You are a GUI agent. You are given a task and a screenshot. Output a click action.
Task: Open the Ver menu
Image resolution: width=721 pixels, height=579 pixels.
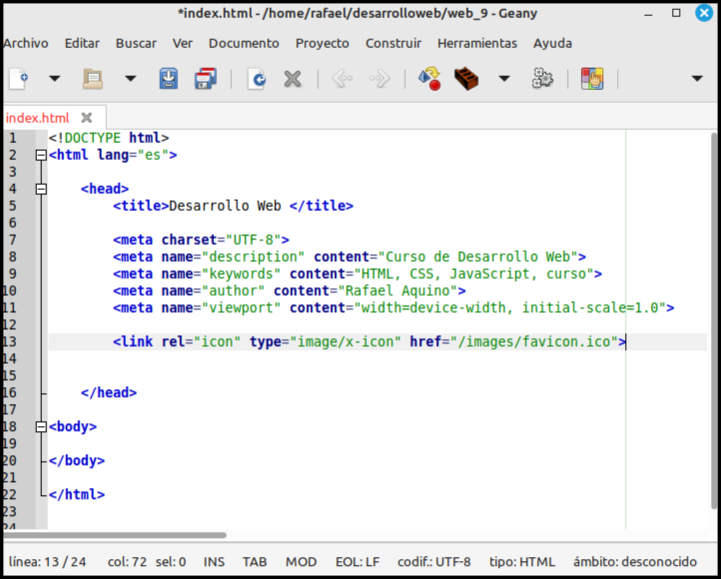(x=183, y=43)
